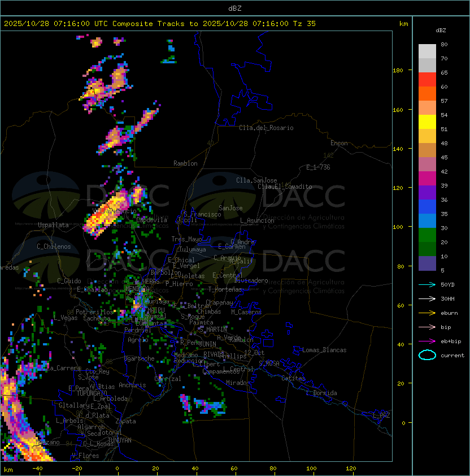Screen dimensions: 470x476
Task: Click the 'eb+bip' legend label
Action: [451, 341]
